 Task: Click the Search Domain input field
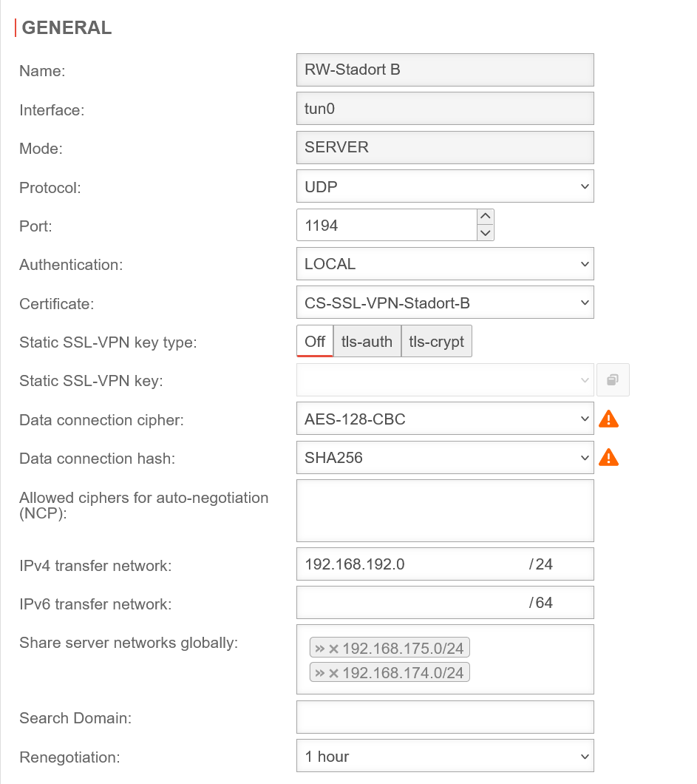click(x=445, y=717)
